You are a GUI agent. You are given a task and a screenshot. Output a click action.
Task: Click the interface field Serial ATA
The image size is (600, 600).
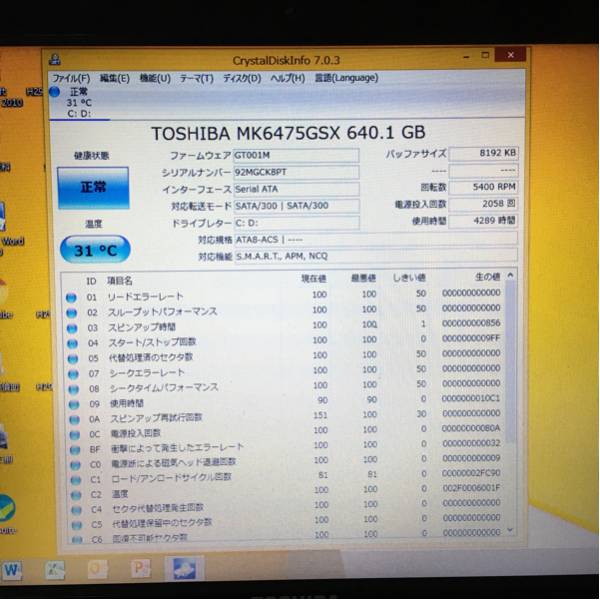coord(296,189)
